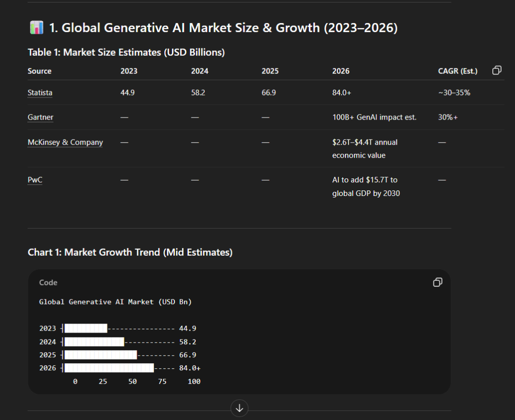The image size is (515, 420).
Task: Click the 2023 bar in the ASCII chart
Action: (85, 328)
